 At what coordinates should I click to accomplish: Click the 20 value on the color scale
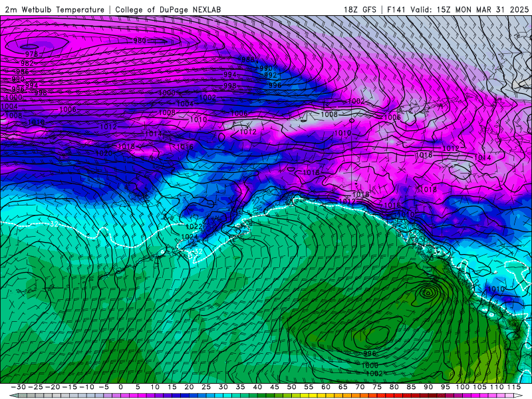point(190,387)
